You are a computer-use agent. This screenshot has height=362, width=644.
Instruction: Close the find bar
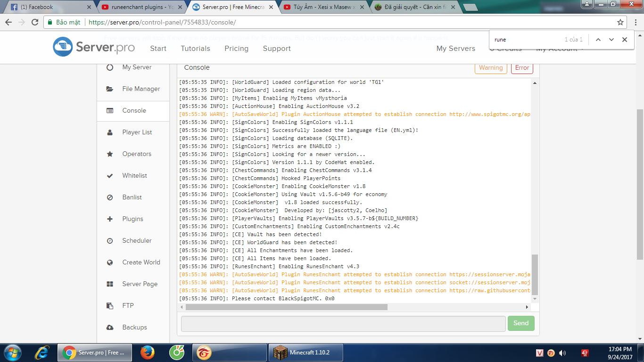click(x=625, y=40)
